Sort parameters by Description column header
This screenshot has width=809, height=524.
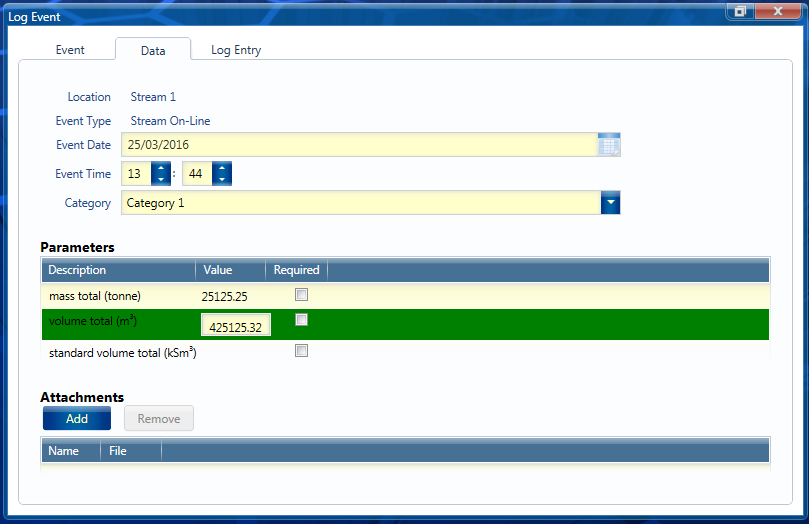(x=118, y=270)
